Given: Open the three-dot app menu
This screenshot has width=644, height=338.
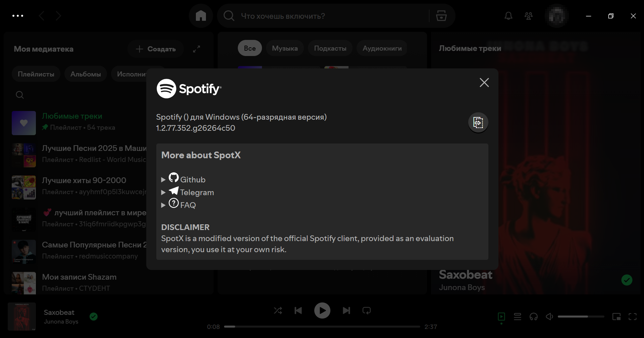Looking at the screenshot, I should pos(18,16).
